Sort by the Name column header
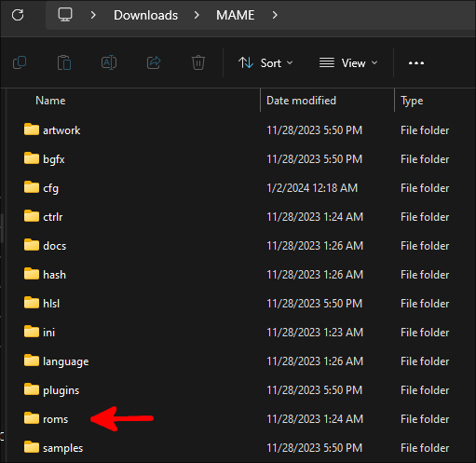Viewport: 476px width, 463px height. (x=50, y=101)
